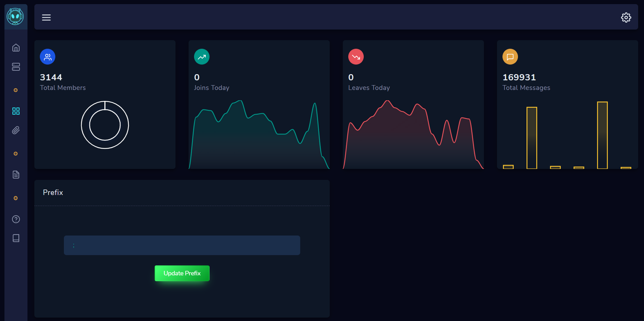
Task: Click the green Joins Today trend icon
Action: 202,57
